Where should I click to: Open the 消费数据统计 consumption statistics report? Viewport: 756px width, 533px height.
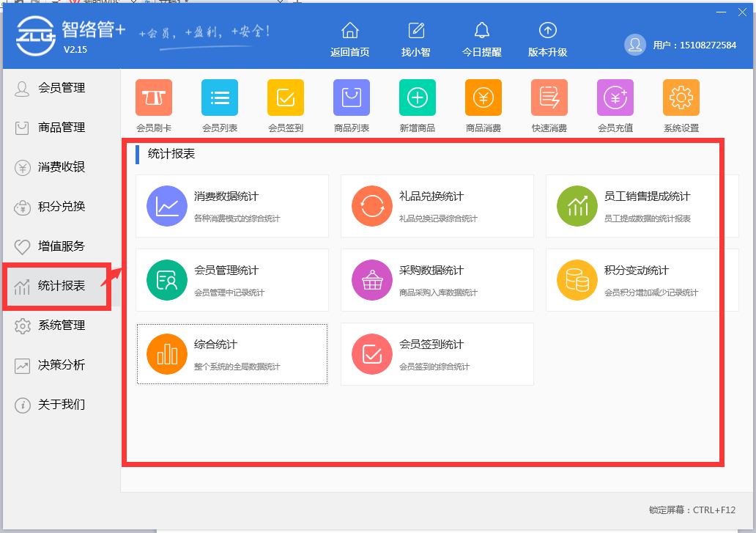231,206
